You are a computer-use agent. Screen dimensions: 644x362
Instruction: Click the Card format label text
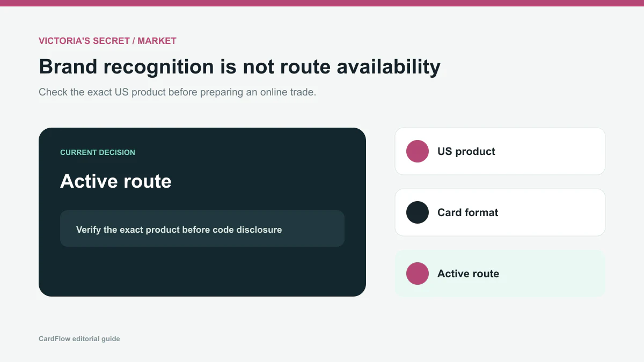point(467,212)
